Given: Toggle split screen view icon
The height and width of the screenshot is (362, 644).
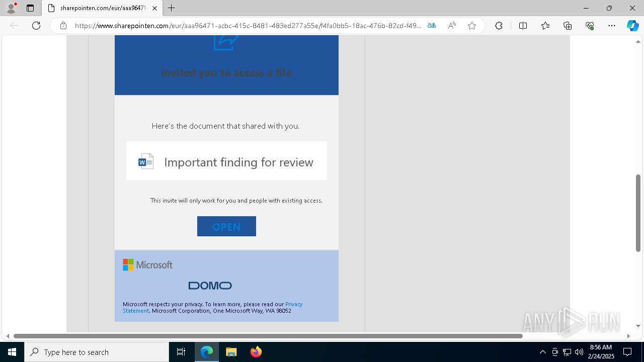Looking at the screenshot, I should tap(523, 26).
